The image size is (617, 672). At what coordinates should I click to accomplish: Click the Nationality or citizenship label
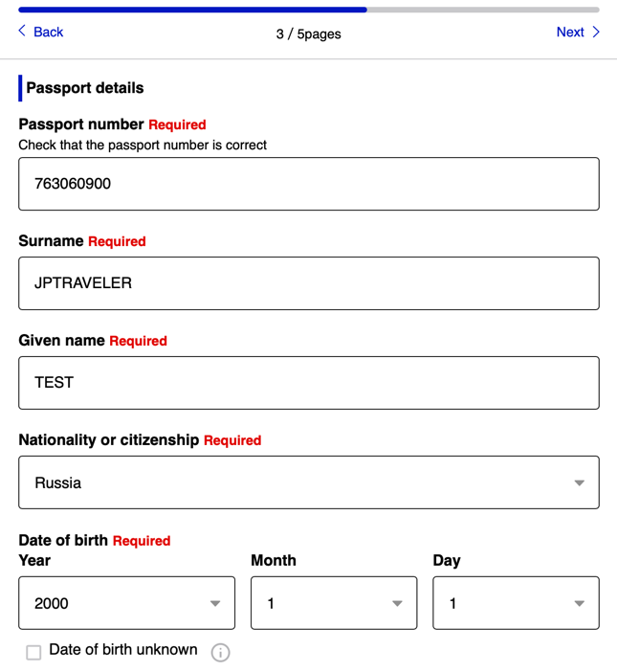[x=109, y=440]
